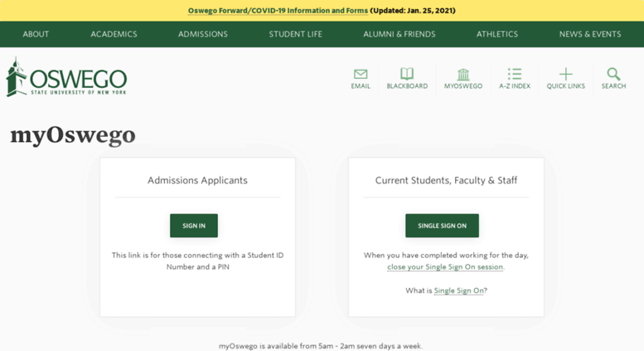
Task: Go to the Oswego university logo
Action: pyautogui.click(x=66, y=77)
